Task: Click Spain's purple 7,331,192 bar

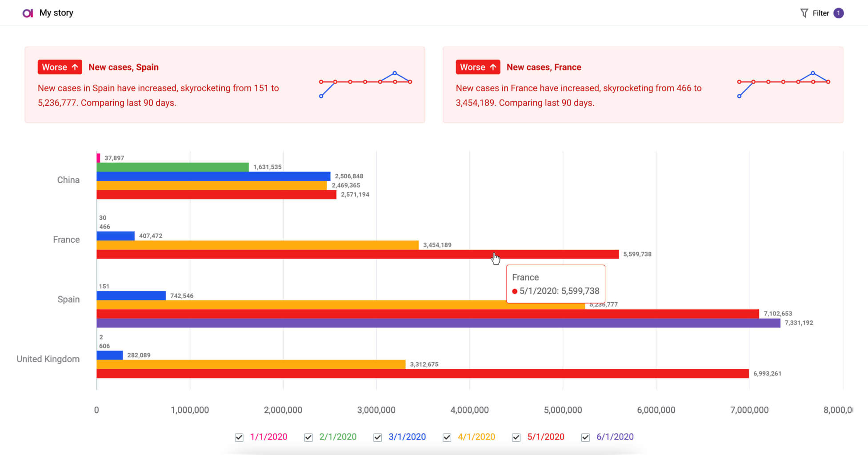Action: pyautogui.click(x=438, y=323)
